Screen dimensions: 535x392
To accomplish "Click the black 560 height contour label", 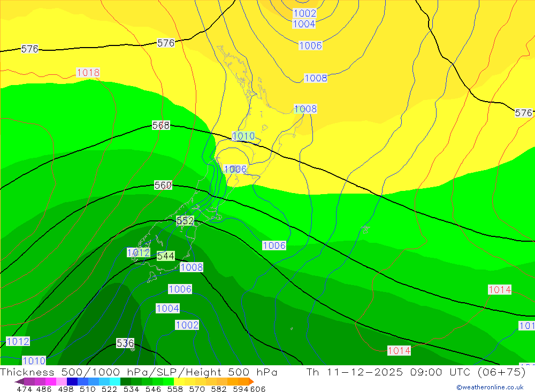I will pos(163,185).
